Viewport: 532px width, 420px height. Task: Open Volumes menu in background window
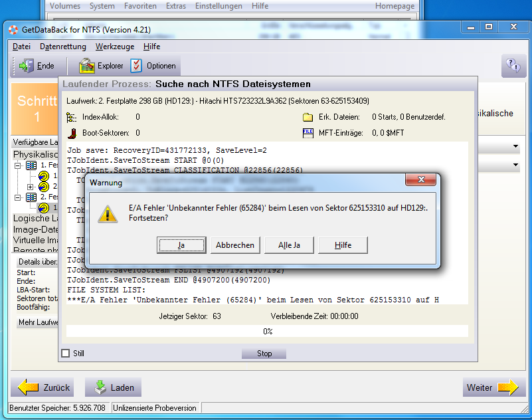65,6
